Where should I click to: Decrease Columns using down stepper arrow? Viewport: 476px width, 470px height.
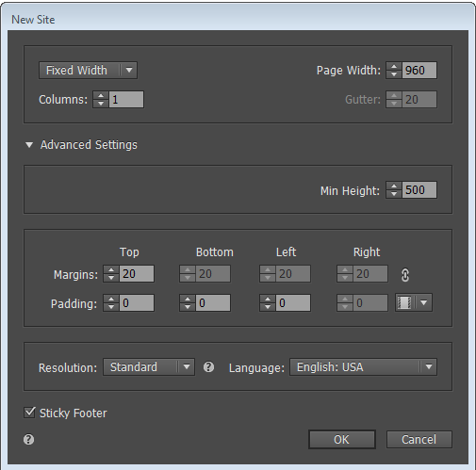pos(101,104)
